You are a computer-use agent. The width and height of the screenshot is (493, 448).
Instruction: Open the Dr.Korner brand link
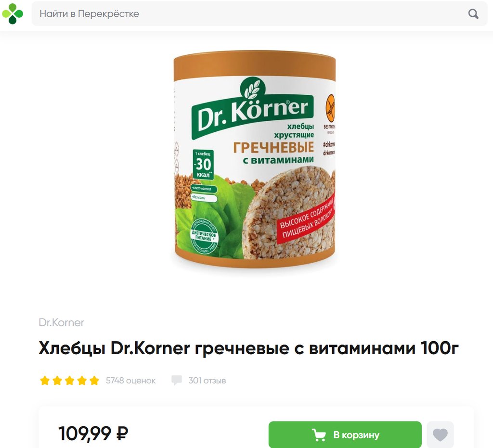61,322
